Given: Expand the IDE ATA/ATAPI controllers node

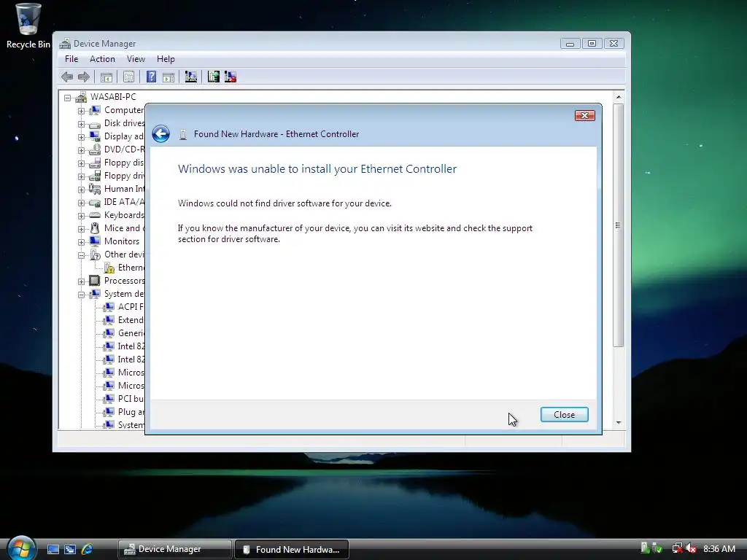Looking at the screenshot, I should coord(82,203).
